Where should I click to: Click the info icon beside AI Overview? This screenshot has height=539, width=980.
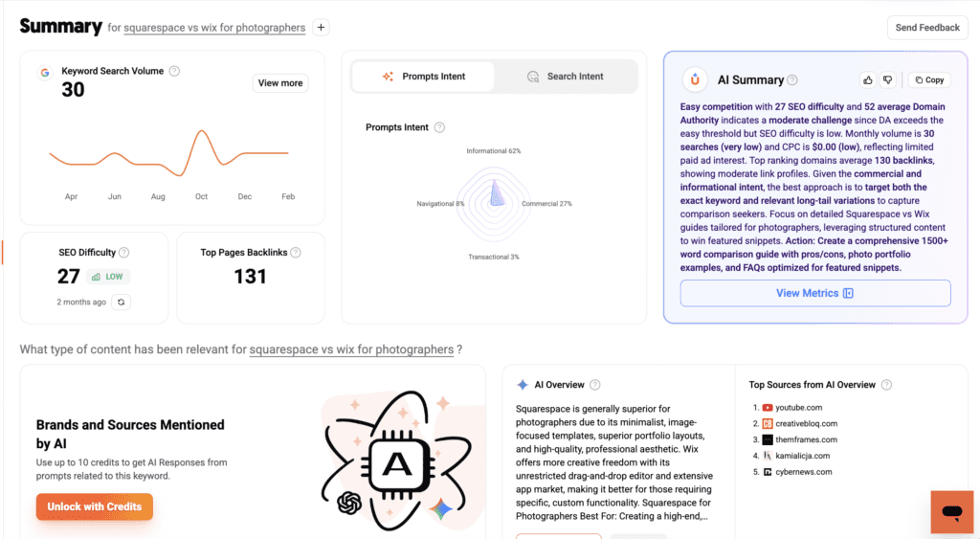(x=595, y=385)
